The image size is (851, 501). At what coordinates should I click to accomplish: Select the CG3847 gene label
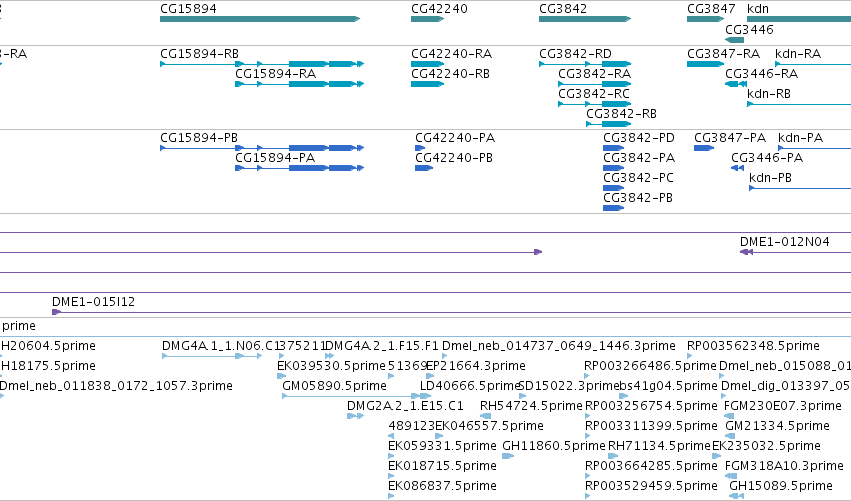coord(711,9)
